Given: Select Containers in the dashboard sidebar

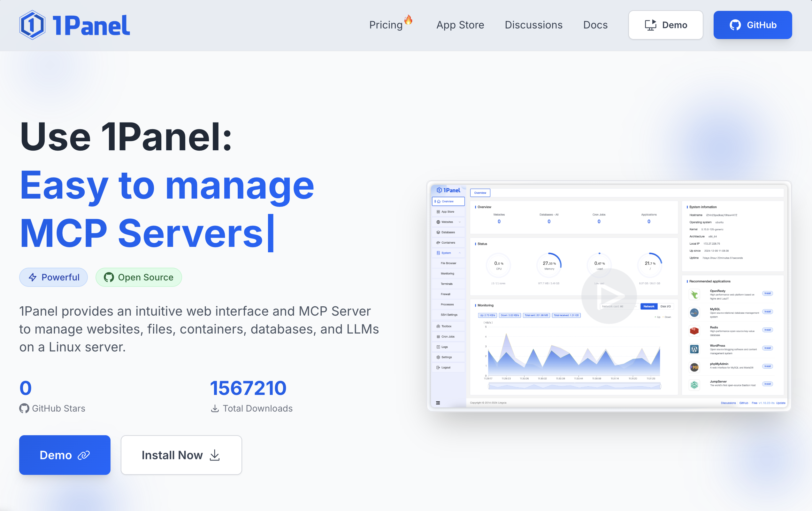Looking at the screenshot, I should pyautogui.click(x=448, y=243).
